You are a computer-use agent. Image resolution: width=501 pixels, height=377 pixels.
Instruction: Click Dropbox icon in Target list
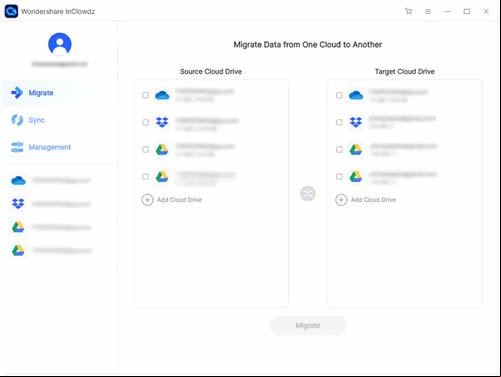pos(356,122)
